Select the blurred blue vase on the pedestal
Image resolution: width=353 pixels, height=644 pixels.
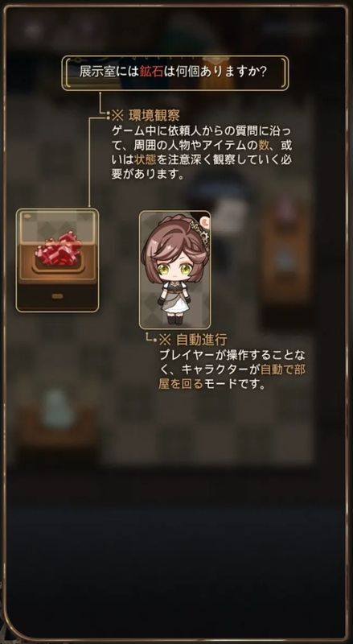pyautogui.click(x=54, y=409)
